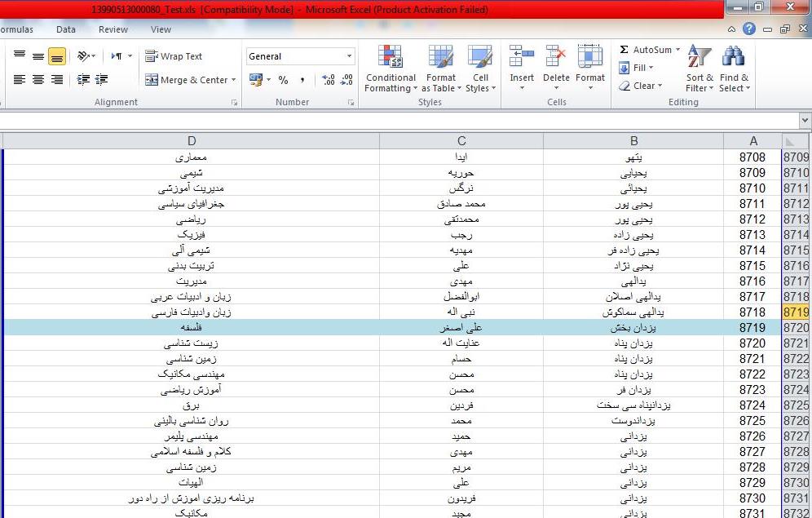Apply Comma Style number formatting
This screenshot has height=518, width=812.
pos(300,81)
